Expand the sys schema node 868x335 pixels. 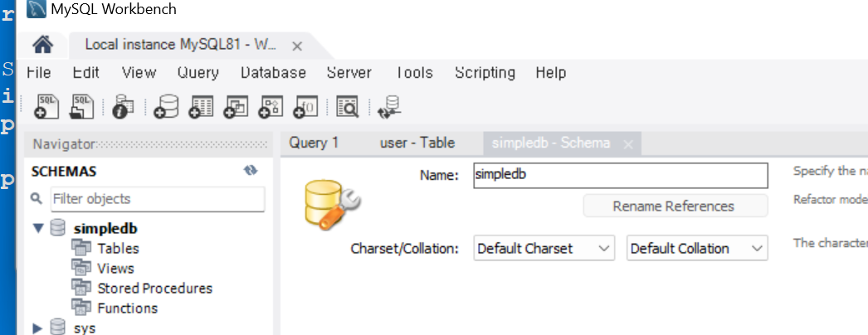pos(37,328)
